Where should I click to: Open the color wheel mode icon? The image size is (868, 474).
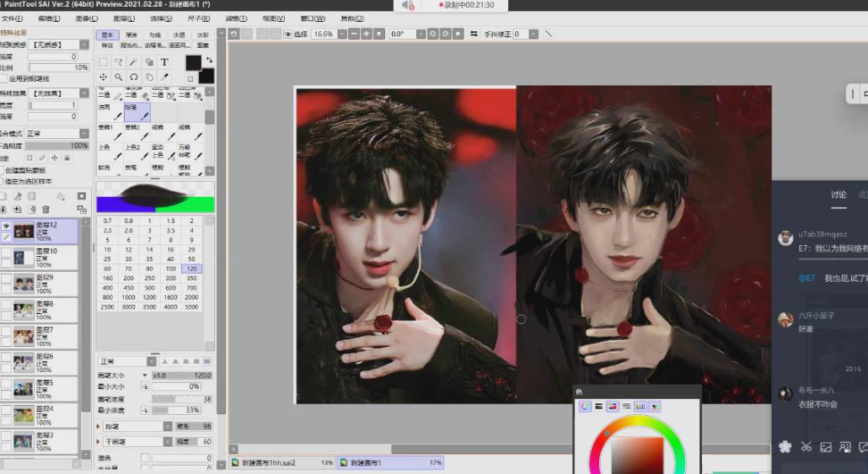585,407
